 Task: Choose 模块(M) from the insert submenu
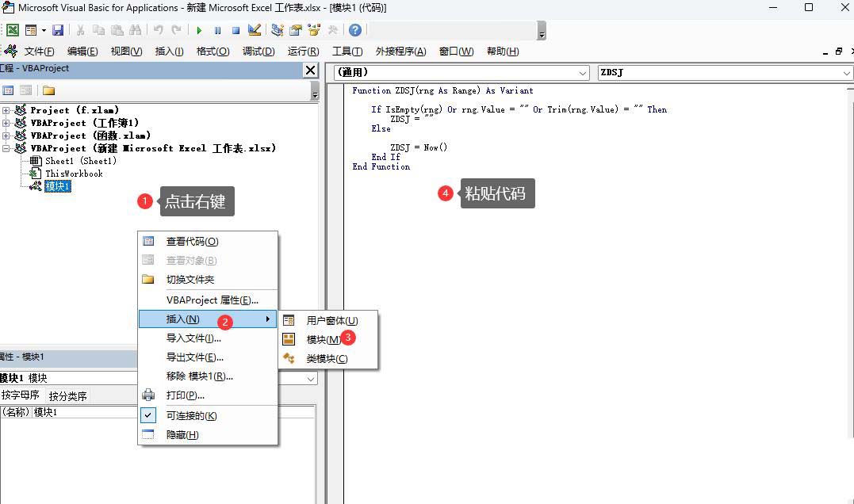pyautogui.click(x=324, y=339)
